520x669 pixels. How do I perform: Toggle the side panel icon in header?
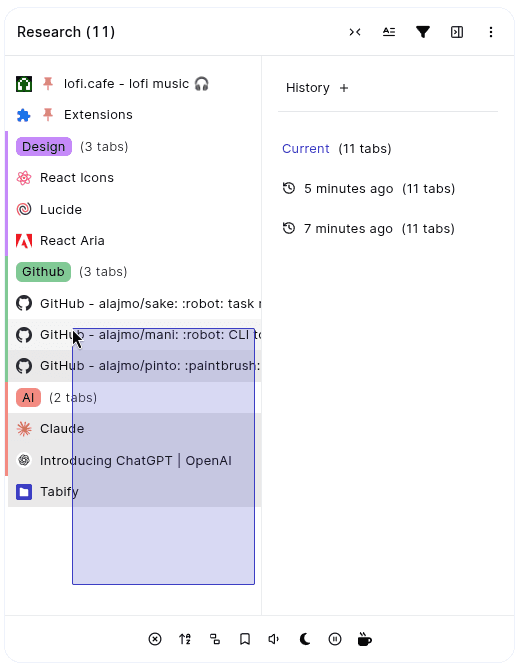(x=457, y=32)
